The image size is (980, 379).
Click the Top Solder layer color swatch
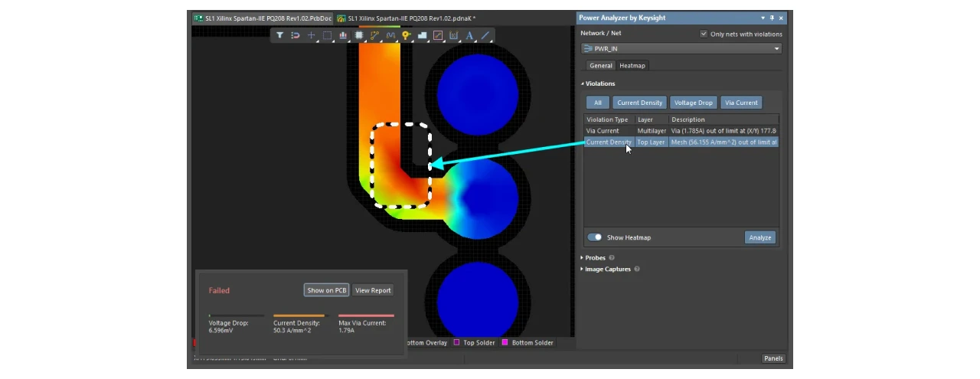457,343
